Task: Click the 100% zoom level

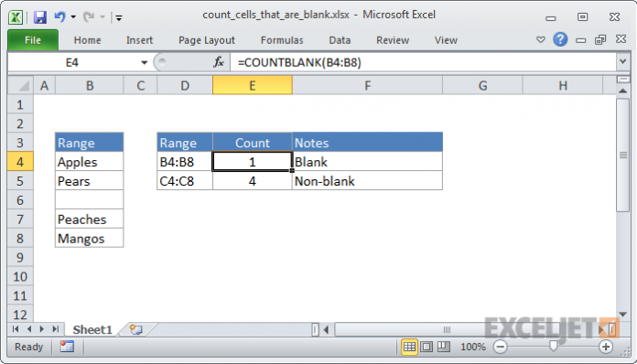Action: (473, 347)
